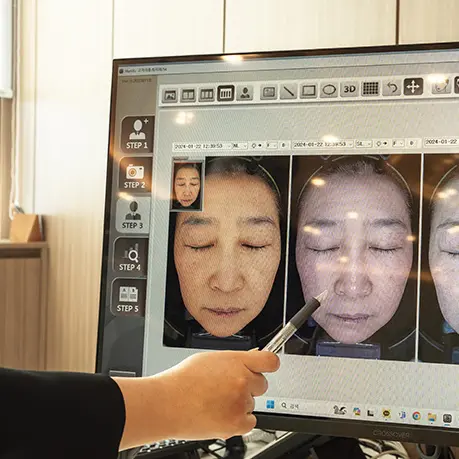459x459 pixels.
Task: Open first panel's date-time dropdown
Action: pyautogui.click(x=202, y=146)
